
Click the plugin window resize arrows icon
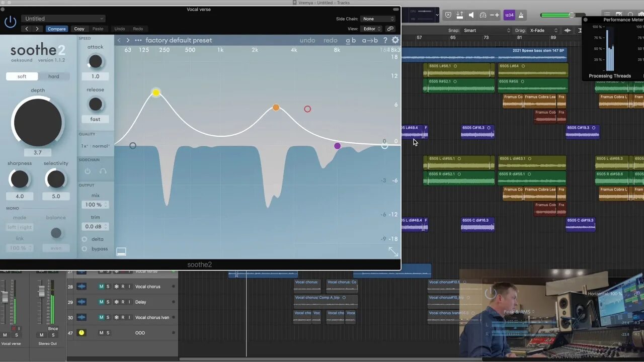pos(393,251)
